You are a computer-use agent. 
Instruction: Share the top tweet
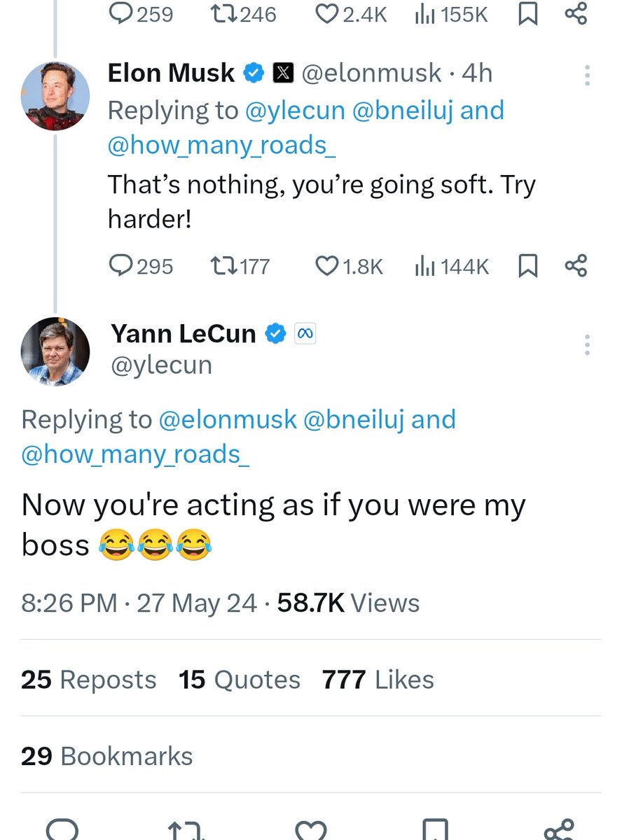[x=575, y=14]
